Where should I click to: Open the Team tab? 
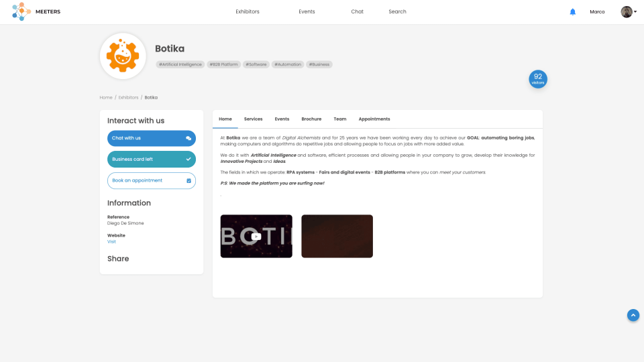339,119
